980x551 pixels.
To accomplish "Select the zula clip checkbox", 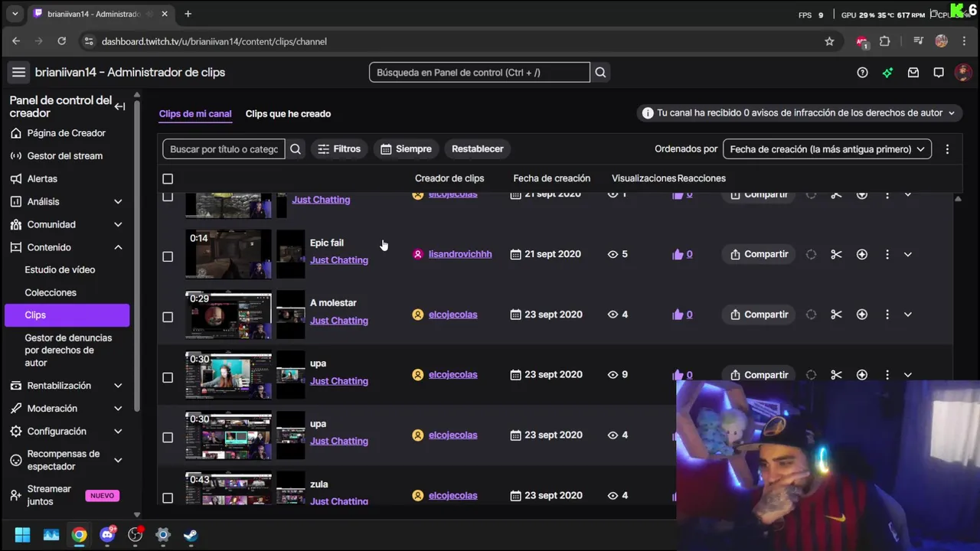I will click(x=168, y=498).
